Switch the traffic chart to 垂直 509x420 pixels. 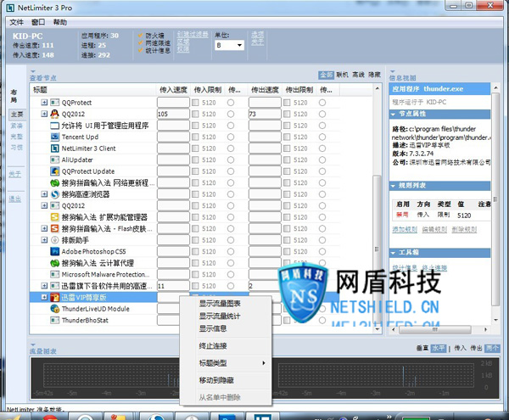(x=422, y=348)
